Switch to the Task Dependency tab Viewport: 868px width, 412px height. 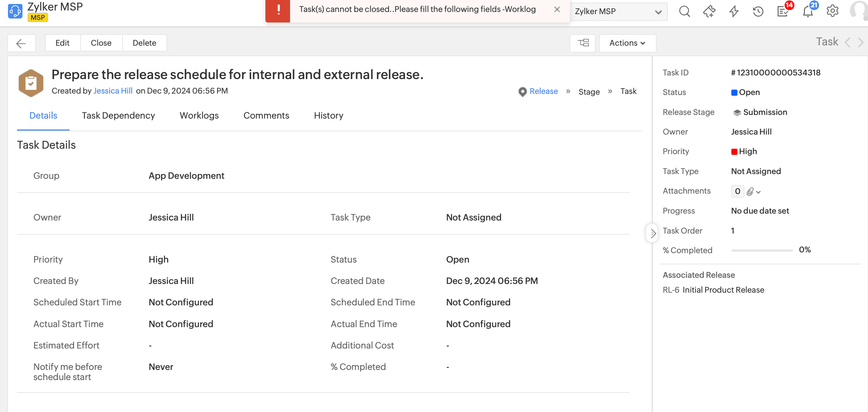click(x=118, y=116)
